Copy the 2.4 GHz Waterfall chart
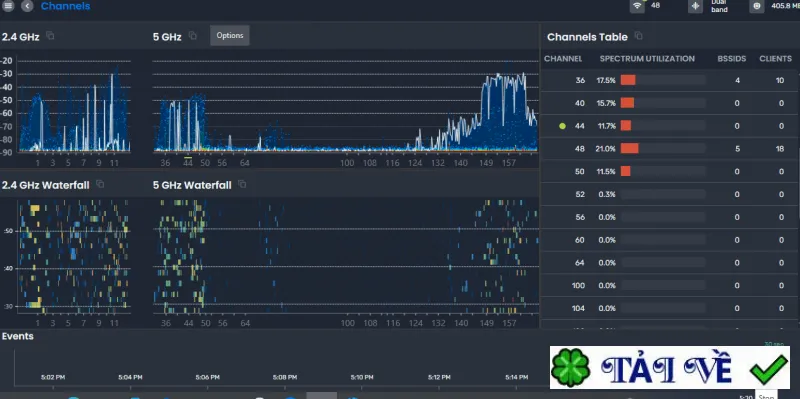The image size is (800, 399). tap(100, 184)
